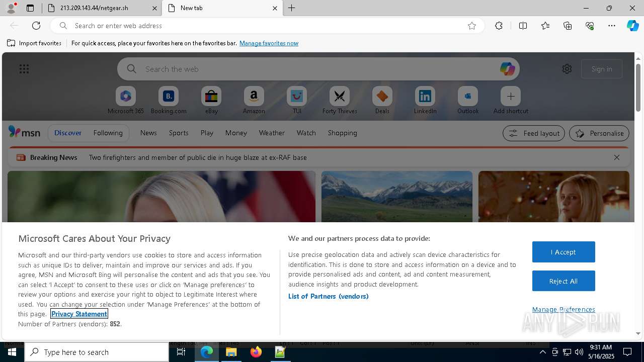644x362 pixels.
Task: Open the Shopping section
Action: [x=343, y=133]
